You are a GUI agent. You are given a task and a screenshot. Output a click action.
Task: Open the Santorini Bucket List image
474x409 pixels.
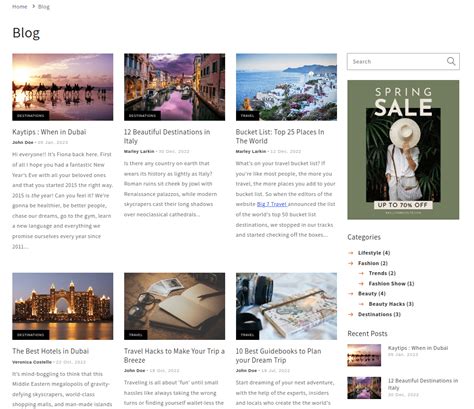point(286,87)
